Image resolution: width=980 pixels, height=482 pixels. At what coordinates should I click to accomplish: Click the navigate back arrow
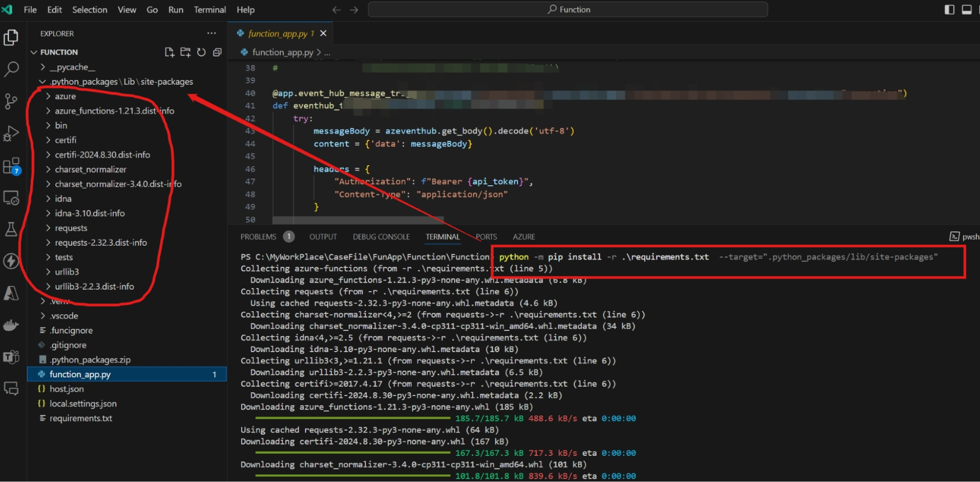pos(336,10)
